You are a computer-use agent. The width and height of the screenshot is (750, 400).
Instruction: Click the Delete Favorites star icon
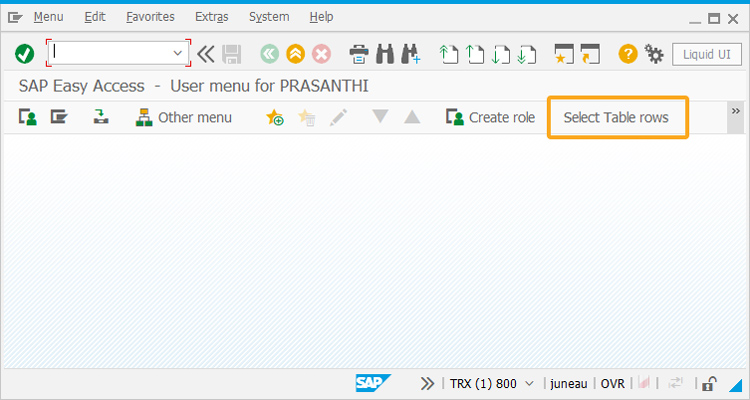pyautogui.click(x=307, y=117)
